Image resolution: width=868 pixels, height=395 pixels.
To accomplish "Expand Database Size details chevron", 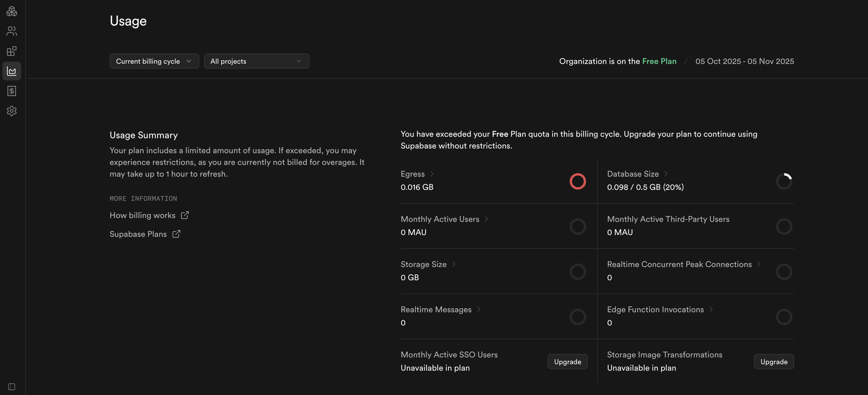I will tap(666, 174).
